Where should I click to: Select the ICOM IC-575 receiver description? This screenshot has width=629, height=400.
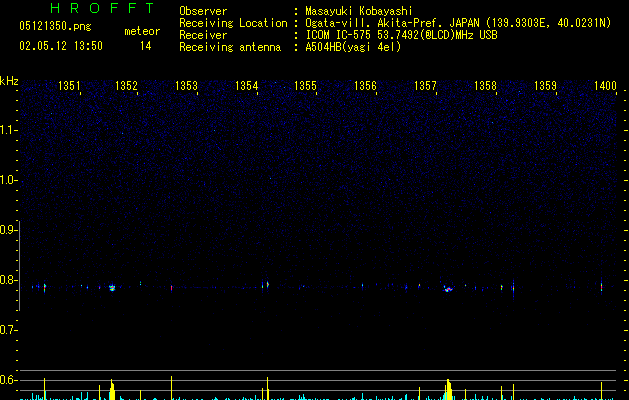pos(401,35)
